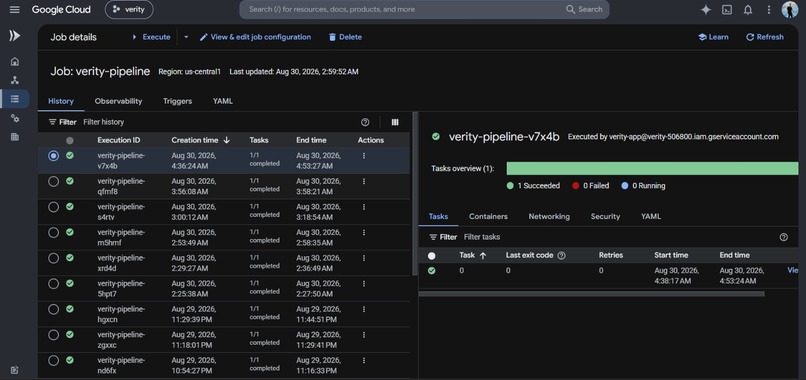Select the jobs list icon in sidebar

(15, 99)
